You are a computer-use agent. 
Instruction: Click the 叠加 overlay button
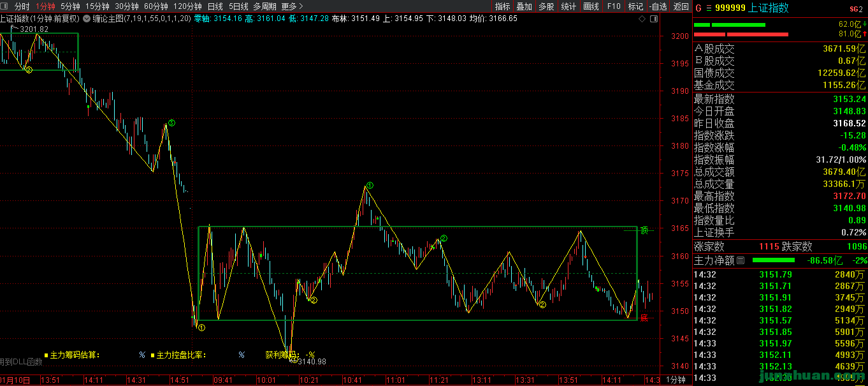point(524,6)
